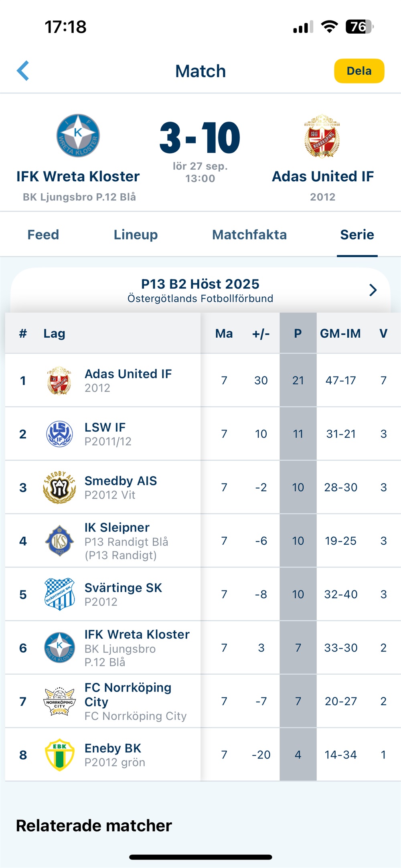Tap Smedby AIS crest in table

click(59, 487)
